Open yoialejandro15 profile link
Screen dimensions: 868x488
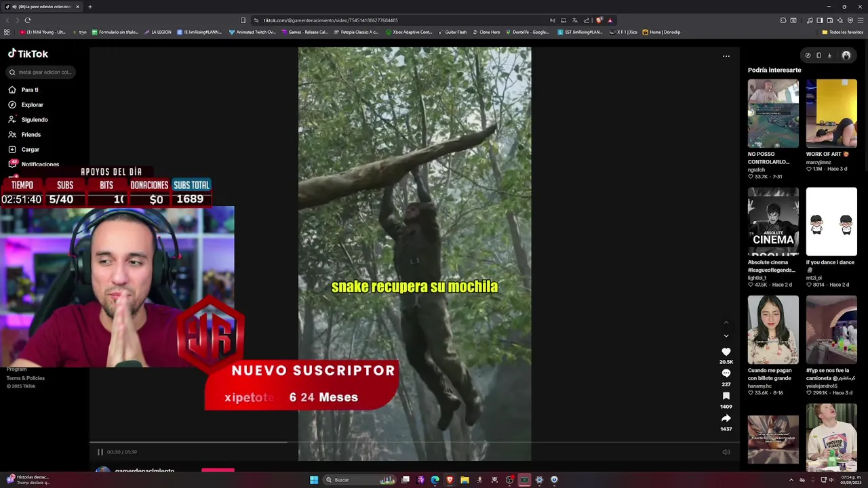point(821,386)
